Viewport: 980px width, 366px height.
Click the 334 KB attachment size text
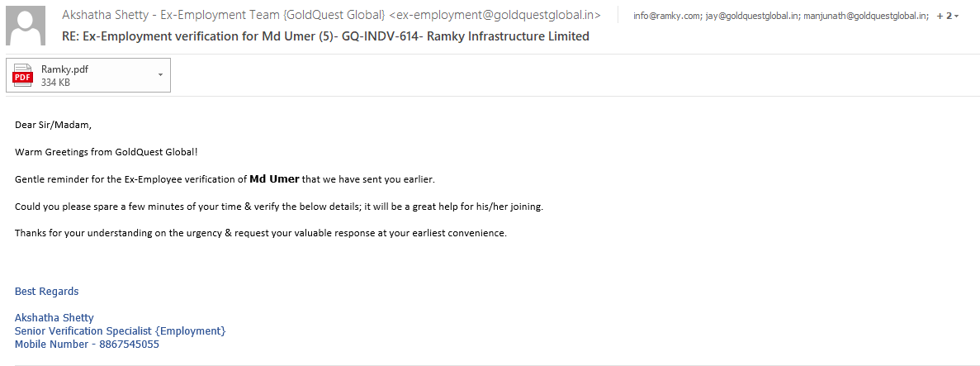pyautogui.click(x=55, y=83)
